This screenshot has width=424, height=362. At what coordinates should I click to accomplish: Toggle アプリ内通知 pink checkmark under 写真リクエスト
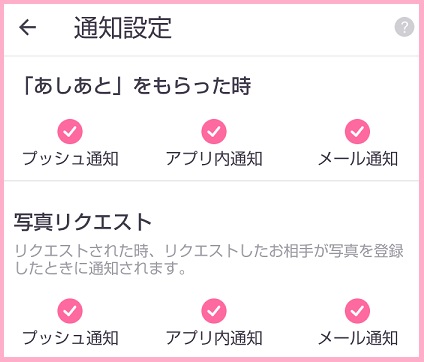214,311
